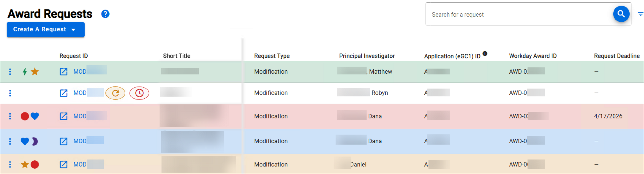Open the MOD link in the blue row
The image size is (644, 174).
80,141
